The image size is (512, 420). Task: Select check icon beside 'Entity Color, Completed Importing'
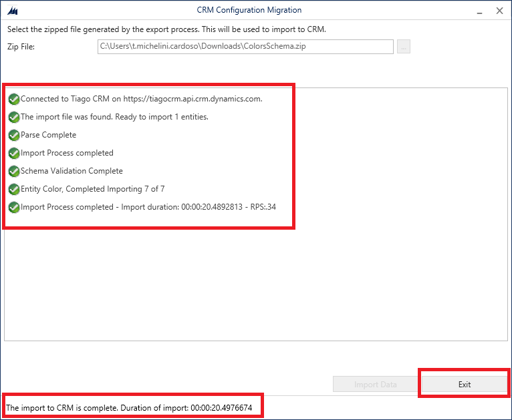tap(14, 189)
